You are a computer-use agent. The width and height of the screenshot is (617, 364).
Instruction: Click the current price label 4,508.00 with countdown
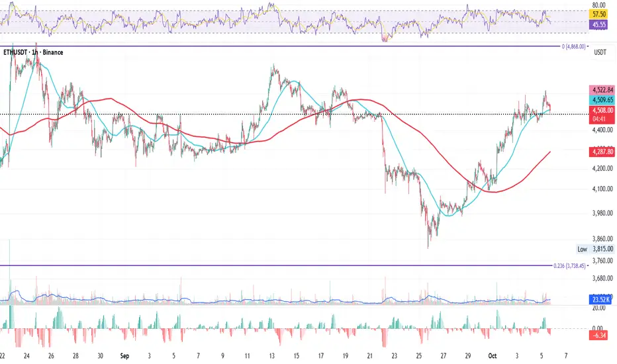click(x=602, y=114)
